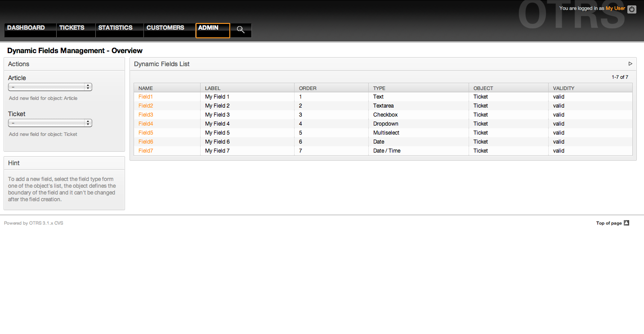Select the Admin menu item
The image size is (644, 334).
(x=209, y=28)
